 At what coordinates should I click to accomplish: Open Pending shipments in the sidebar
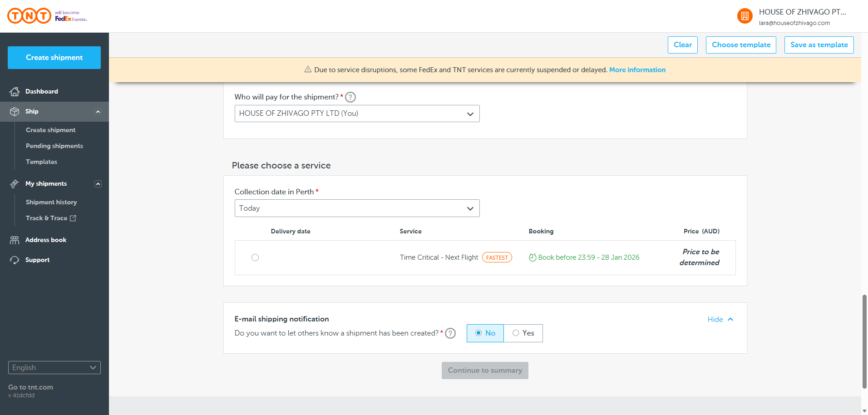pos(54,146)
